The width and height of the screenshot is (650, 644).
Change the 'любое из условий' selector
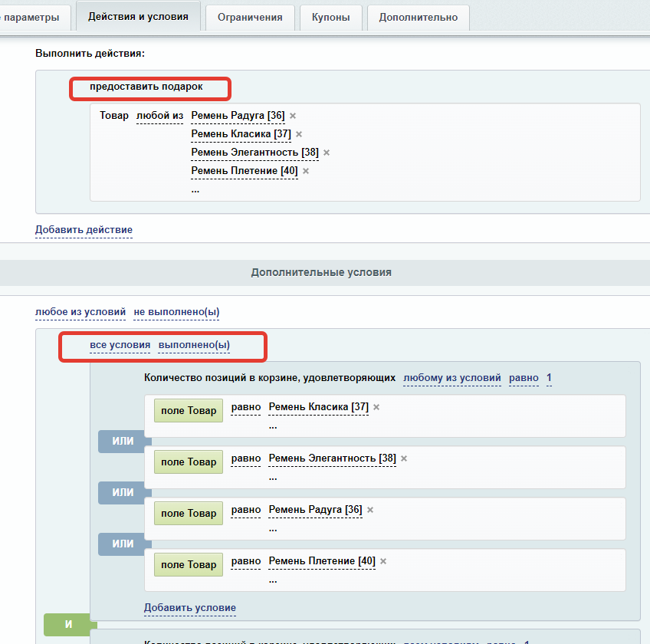point(80,312)
